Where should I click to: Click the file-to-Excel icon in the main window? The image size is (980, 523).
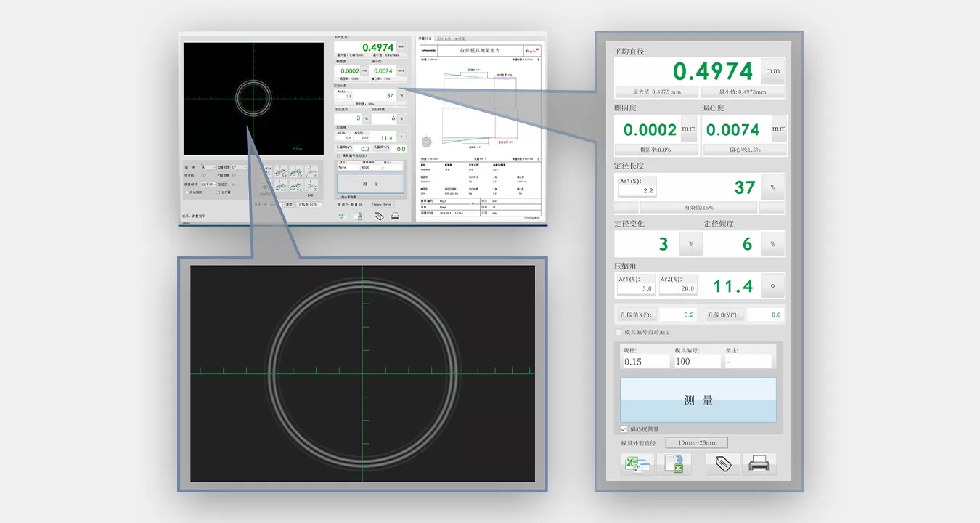click(358, 216)
